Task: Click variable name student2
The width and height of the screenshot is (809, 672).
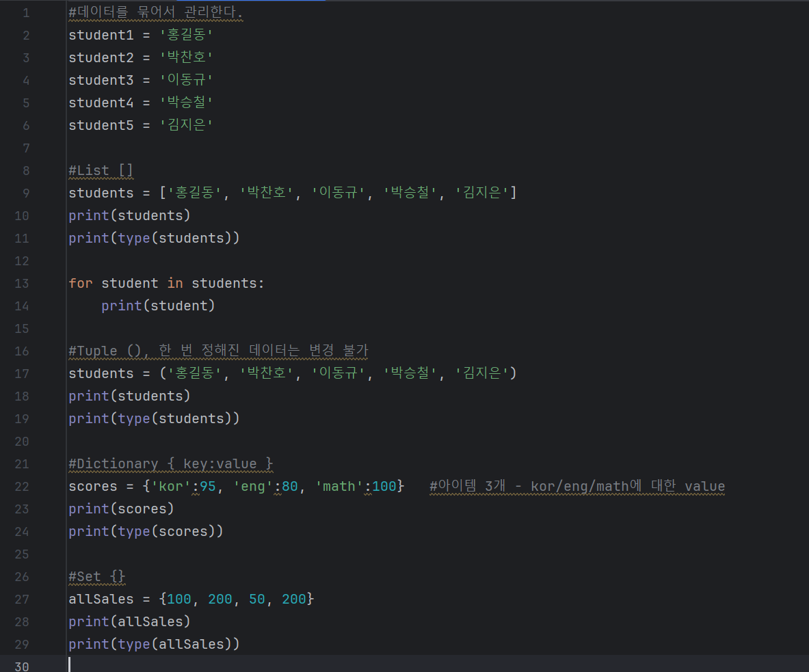Action: pos(101,57)
